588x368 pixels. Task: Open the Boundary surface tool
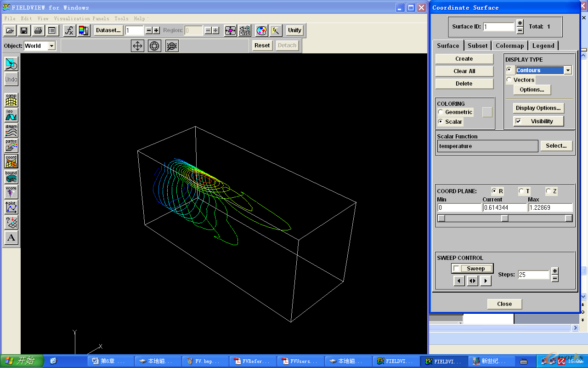[x=11, y=177]
